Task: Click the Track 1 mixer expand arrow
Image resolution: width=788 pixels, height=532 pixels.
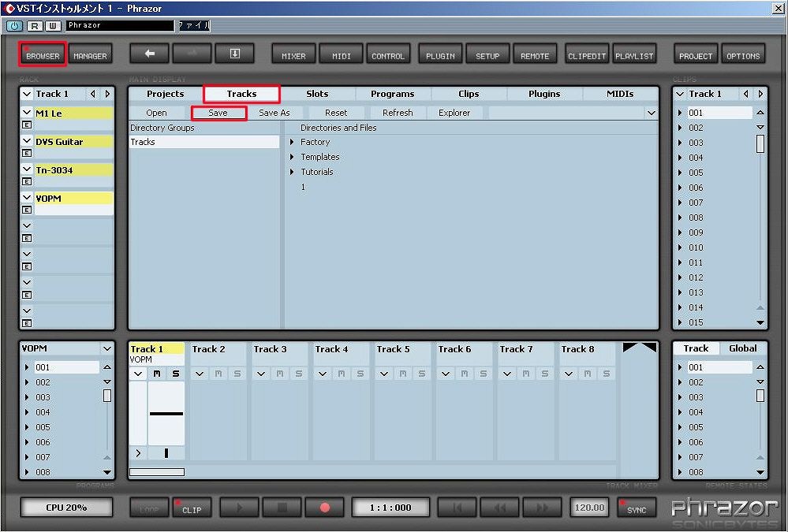Action: pos(138,453)
